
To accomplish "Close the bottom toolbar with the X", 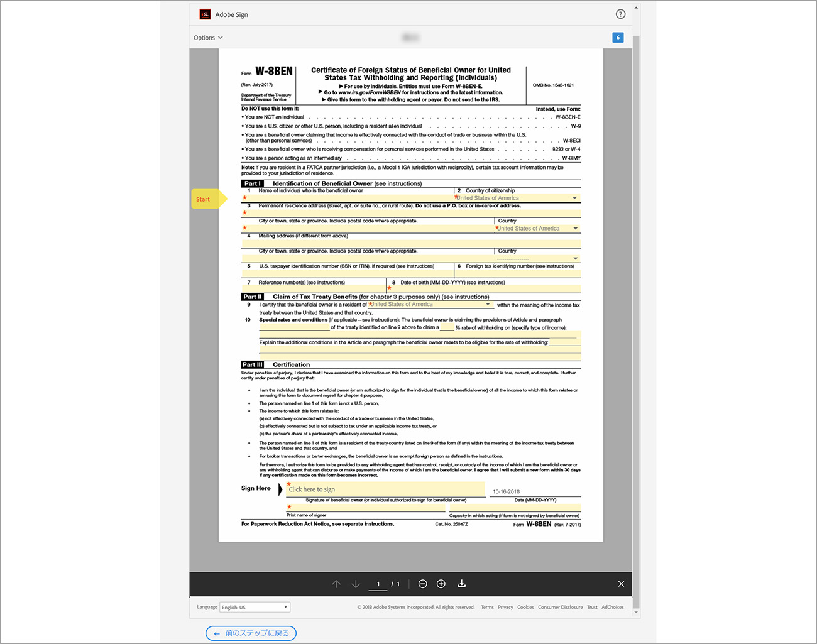I will pyautogui.click(x=621, y=584).
